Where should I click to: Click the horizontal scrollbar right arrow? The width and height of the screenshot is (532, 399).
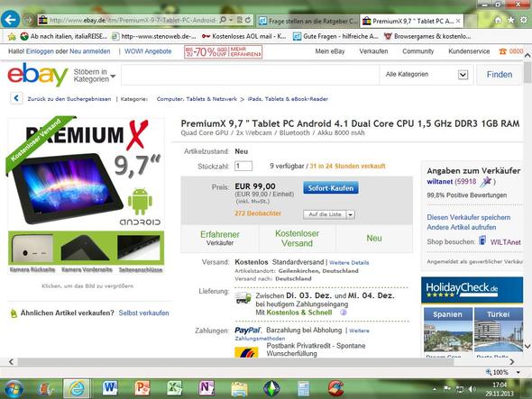pos(511,362)
